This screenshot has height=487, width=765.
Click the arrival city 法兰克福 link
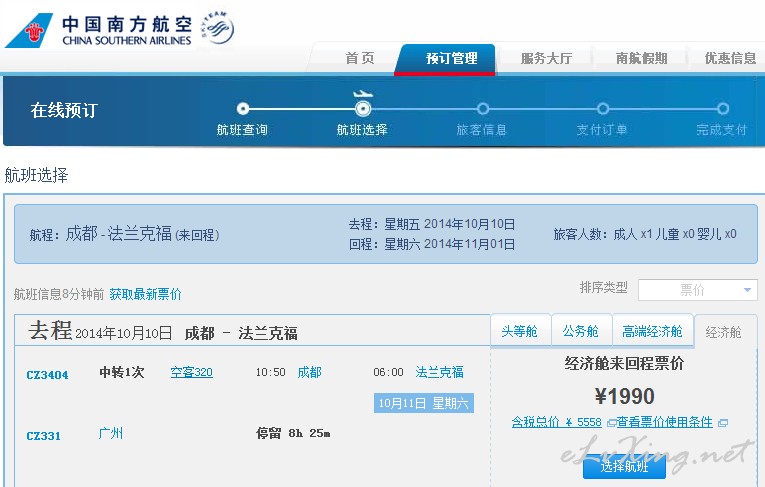tap(440, 372)
